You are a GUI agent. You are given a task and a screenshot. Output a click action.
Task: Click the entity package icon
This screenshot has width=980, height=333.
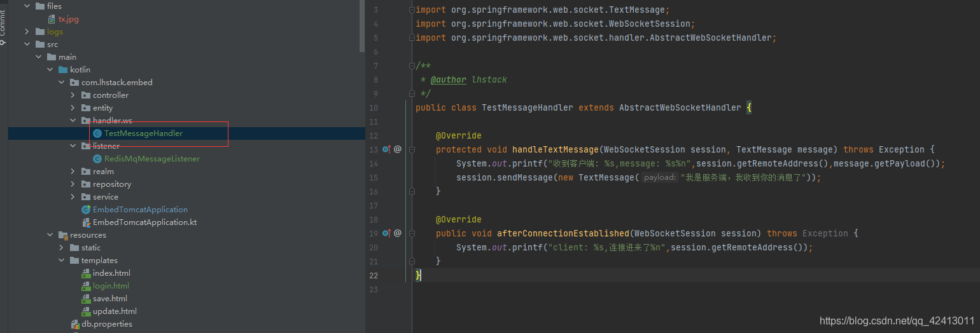pos(86,107)
